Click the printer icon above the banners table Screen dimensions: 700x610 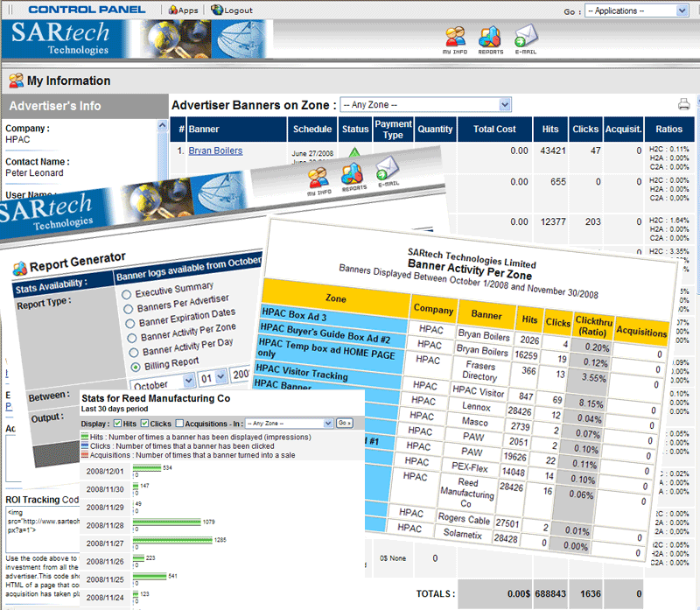pos(683,104)
